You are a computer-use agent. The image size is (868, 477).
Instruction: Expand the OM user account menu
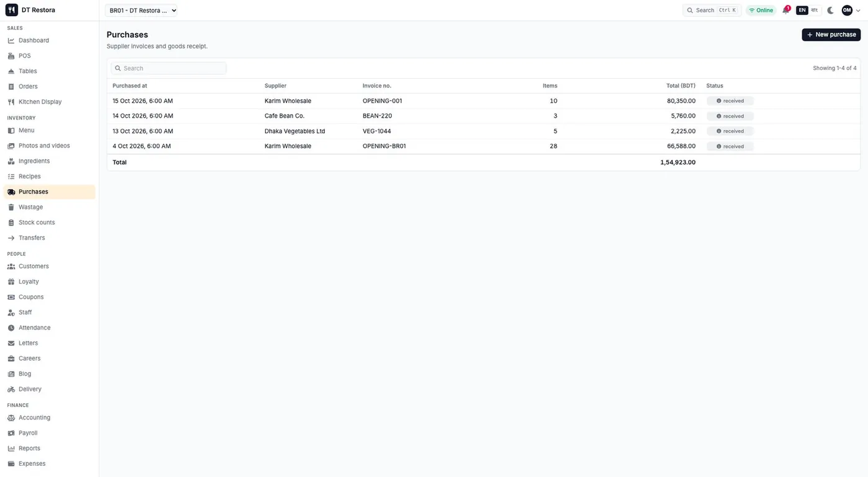tap(851, 10)
